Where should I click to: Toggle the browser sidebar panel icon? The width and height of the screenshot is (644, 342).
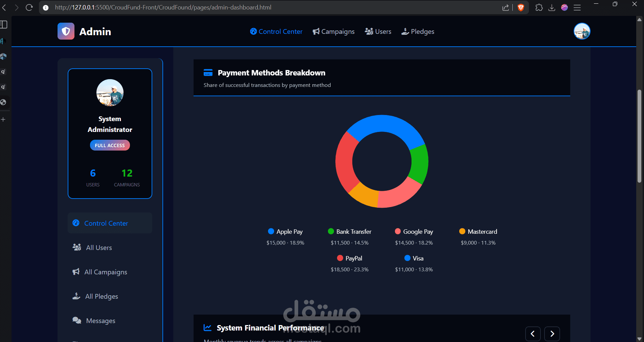pyautogui.click(x=4, y=24)
